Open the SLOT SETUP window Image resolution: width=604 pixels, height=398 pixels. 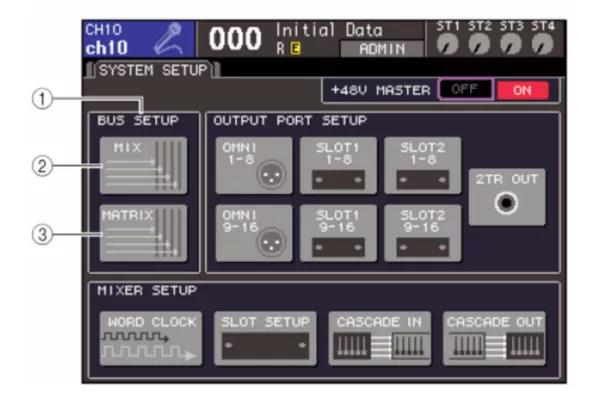pos(265,338)
